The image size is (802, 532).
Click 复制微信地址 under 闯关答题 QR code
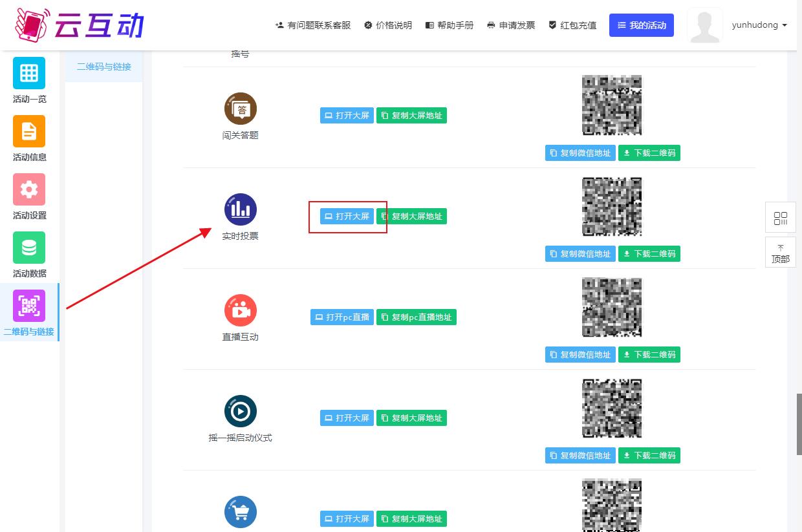click(x=580, y=153)
